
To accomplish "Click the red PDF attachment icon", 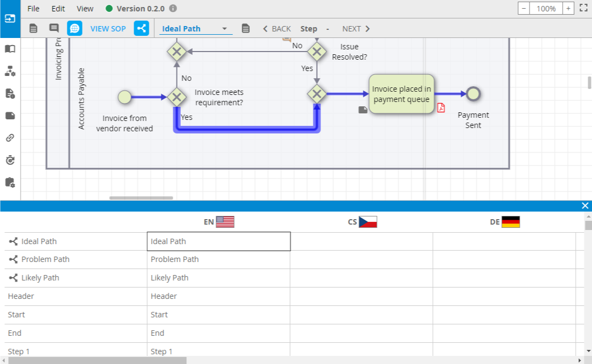I will tap(441, 107).
